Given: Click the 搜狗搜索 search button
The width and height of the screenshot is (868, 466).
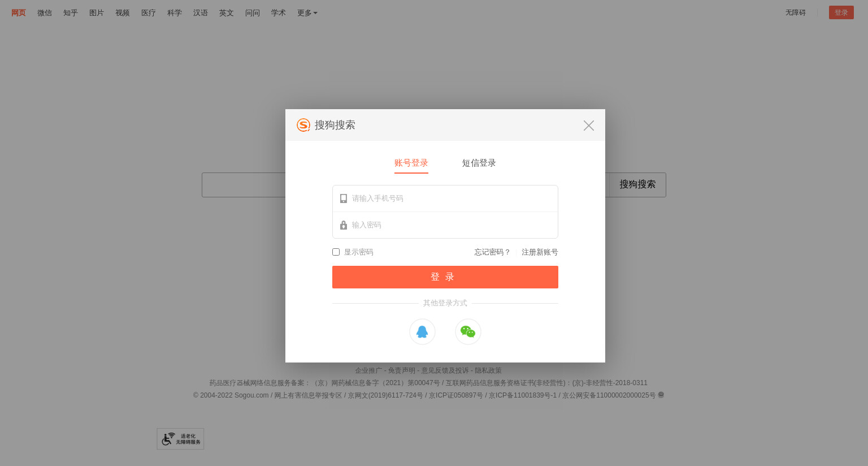Looking at the screenshot, I should pos(637,185).
